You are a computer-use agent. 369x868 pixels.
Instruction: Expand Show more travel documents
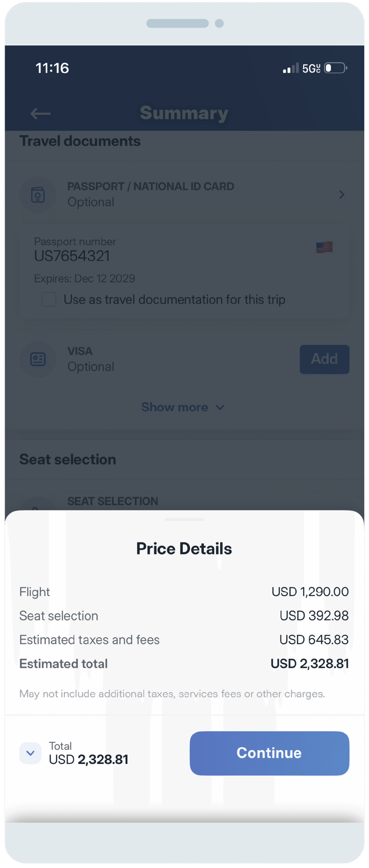click(x=182, y=407)
